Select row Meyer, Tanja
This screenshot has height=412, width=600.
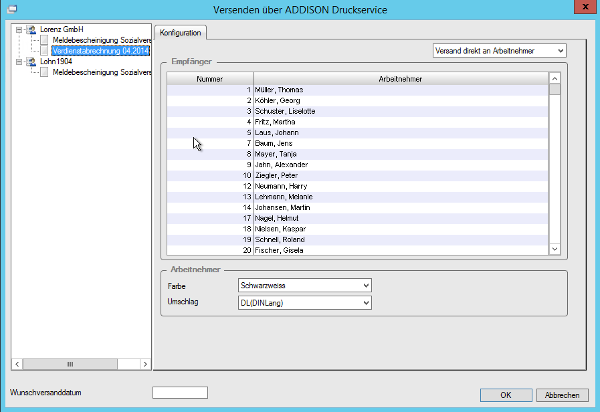click(x=357, y=154)
